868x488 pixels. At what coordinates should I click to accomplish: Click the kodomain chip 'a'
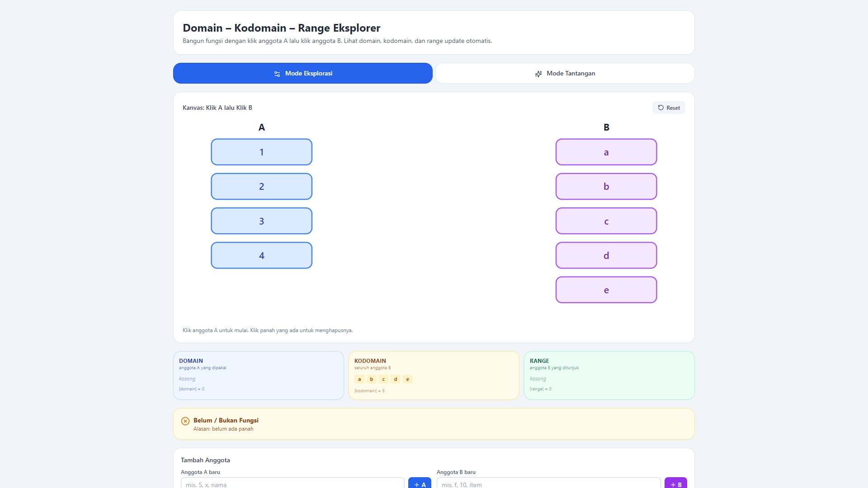(359, 379)
